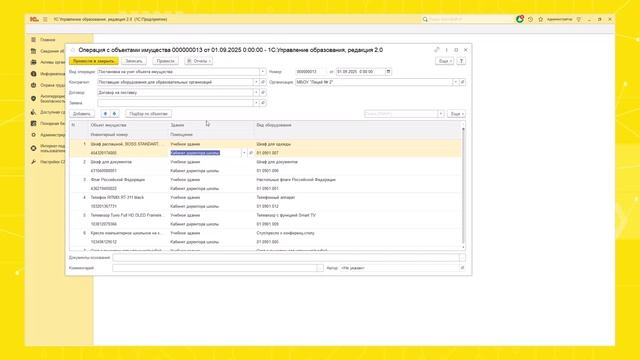640x360 pixels.
Task: Click Объект имущества column header
Action: pyautogui.click(x=108, y=125)
